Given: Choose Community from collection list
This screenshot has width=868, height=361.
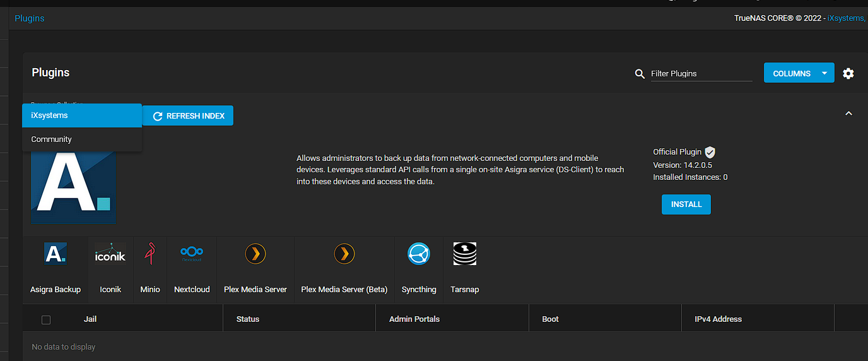Looking at the screenshot, I should click(82, 139).
